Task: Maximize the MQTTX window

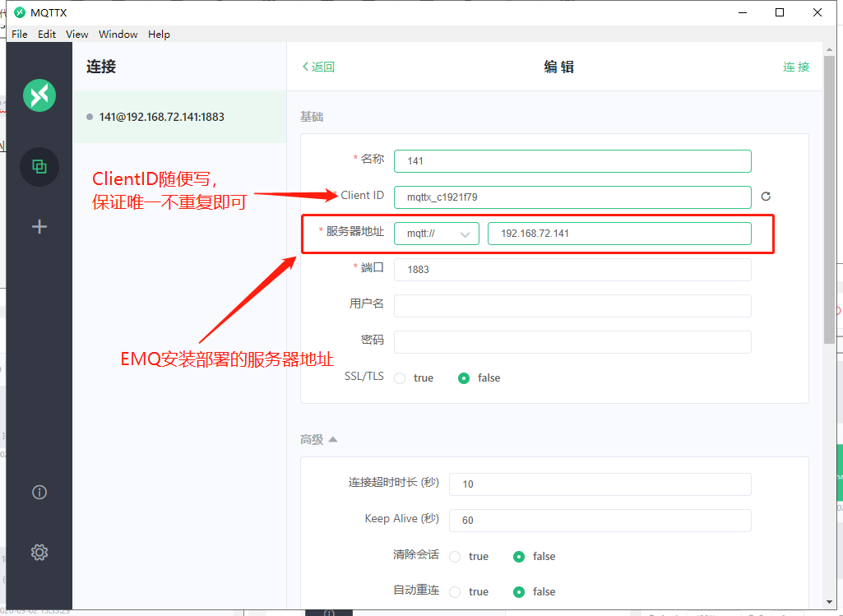Action: click(x=780, y=12)
